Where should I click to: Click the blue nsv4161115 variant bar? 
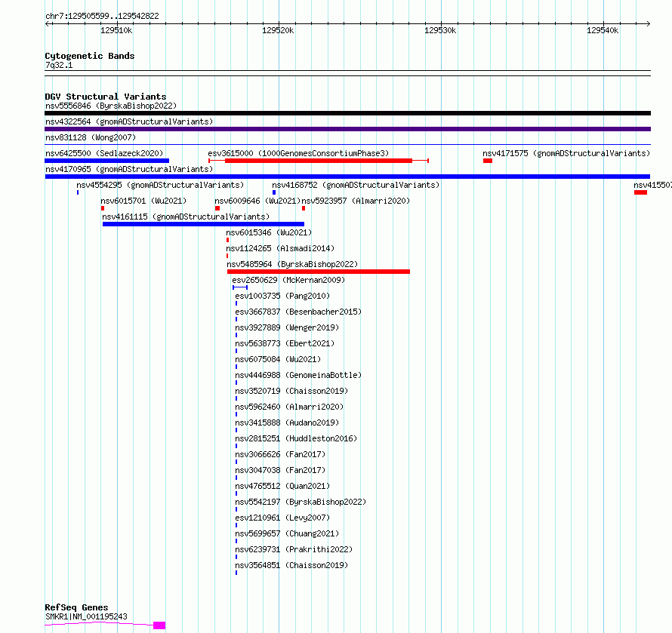tap(203, 224)
